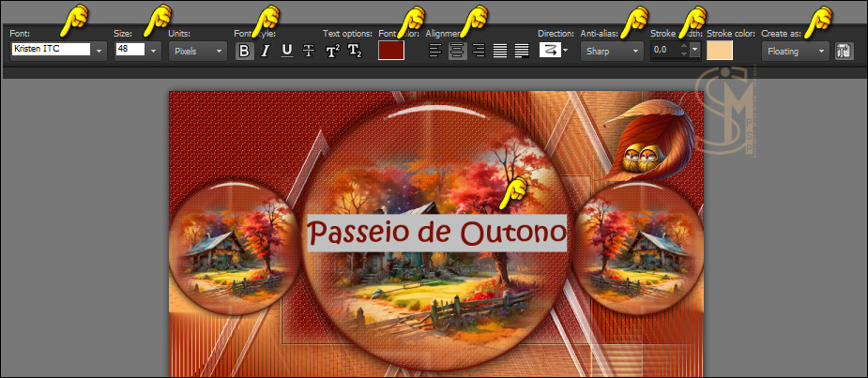868x378 pixels.
Task: Click the Stroke width value field
Action: click(x=666, y=51)
